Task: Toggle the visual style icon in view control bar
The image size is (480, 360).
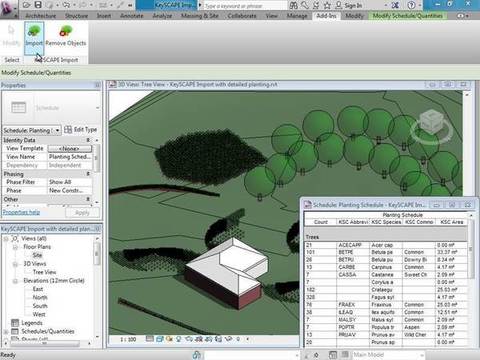Action: 159,339
